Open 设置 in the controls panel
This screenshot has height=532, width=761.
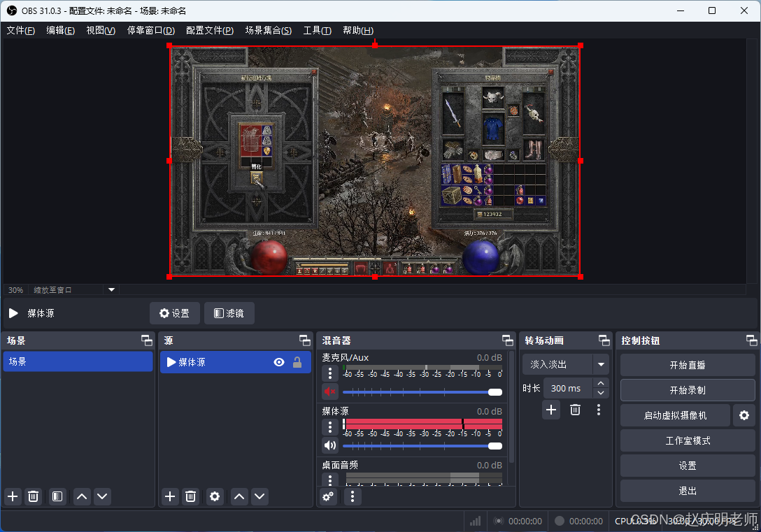pyautogui.click(x=688, y=466)
